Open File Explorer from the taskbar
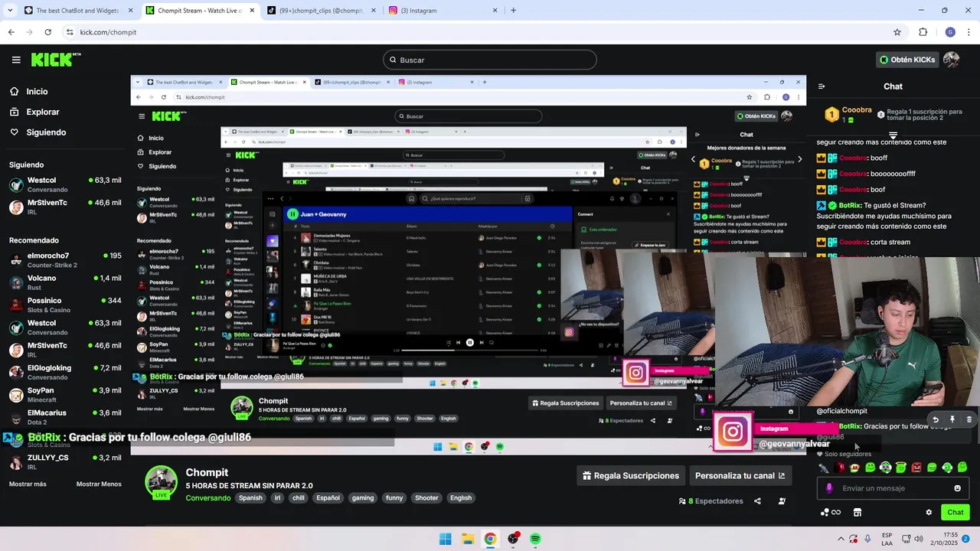 tap(468, 539)
